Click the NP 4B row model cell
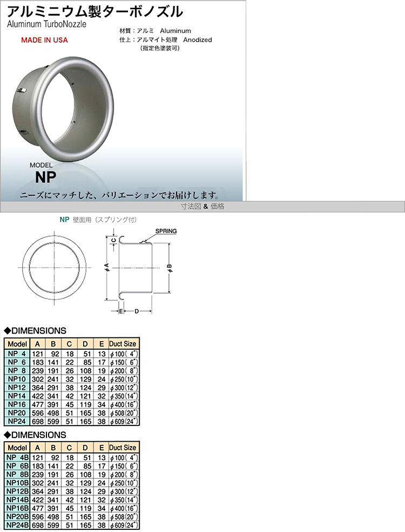 [x=17, y=457]
